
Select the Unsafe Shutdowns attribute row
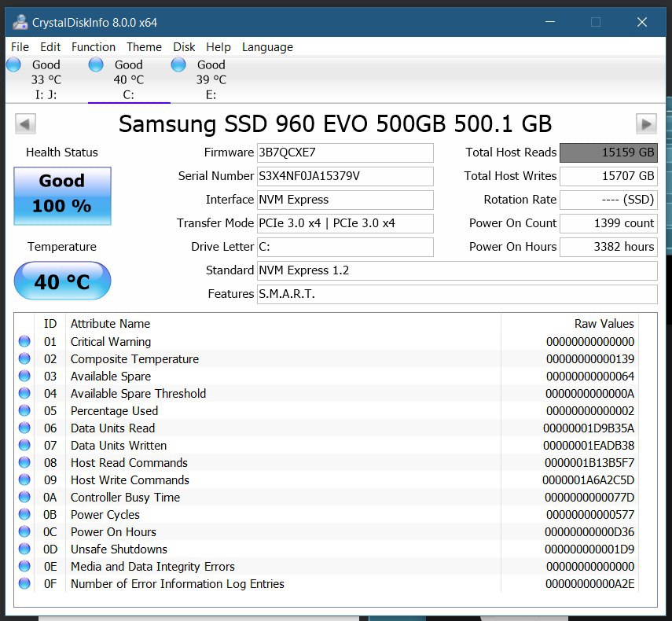point(327,549)
